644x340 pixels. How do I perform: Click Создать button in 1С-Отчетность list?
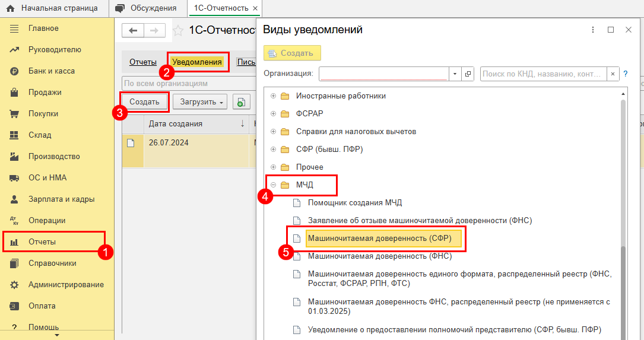point(144,102)
